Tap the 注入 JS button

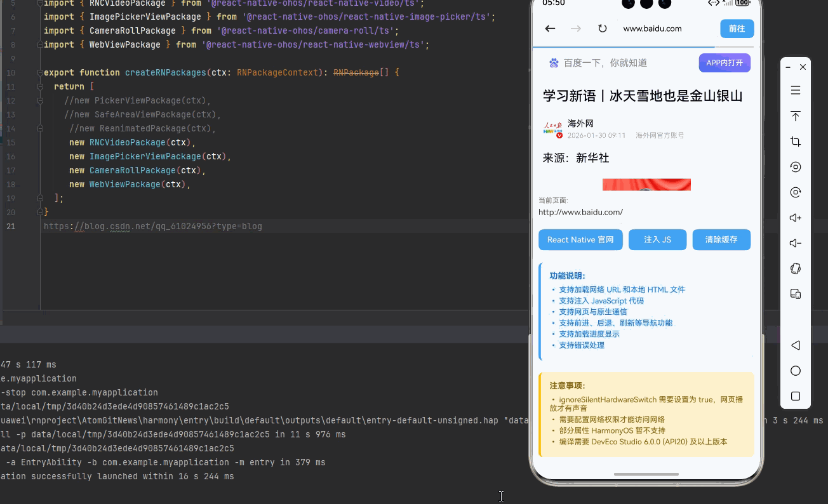point(657,239)
